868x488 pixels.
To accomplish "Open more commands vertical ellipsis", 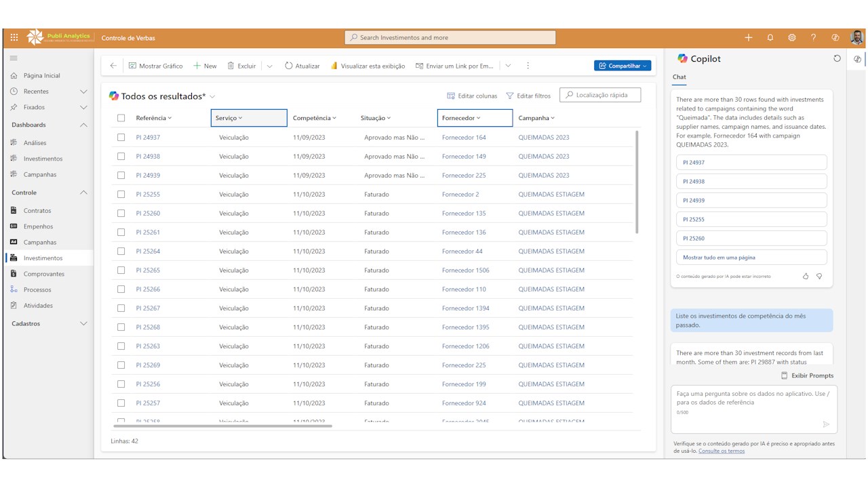I will coord(528,66).
